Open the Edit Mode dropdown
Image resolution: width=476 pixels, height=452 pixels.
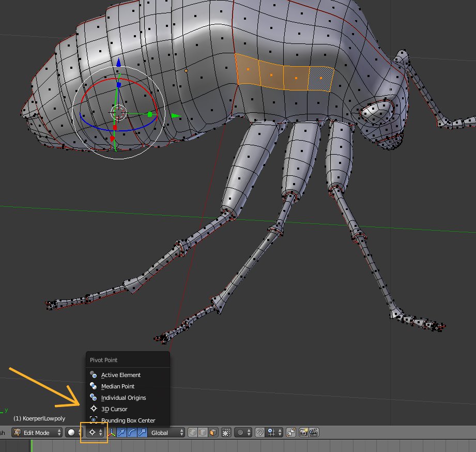(38, 432)
